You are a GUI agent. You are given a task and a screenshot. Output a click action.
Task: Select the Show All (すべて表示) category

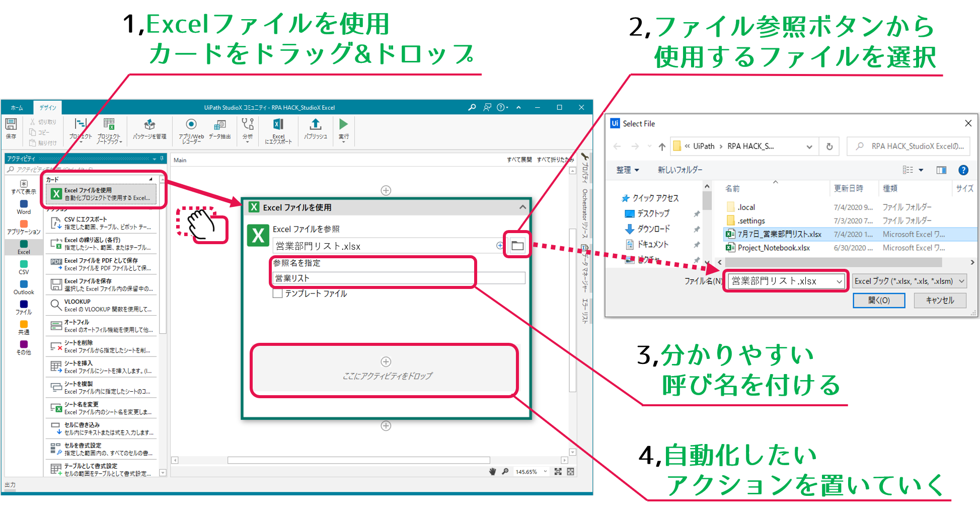tap(24, 187)
